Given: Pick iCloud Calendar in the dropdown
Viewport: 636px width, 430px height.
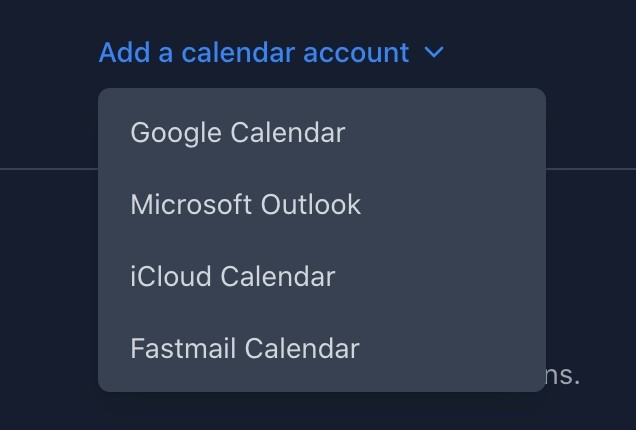Looking at the screenshot, I should tap(233, 276).
